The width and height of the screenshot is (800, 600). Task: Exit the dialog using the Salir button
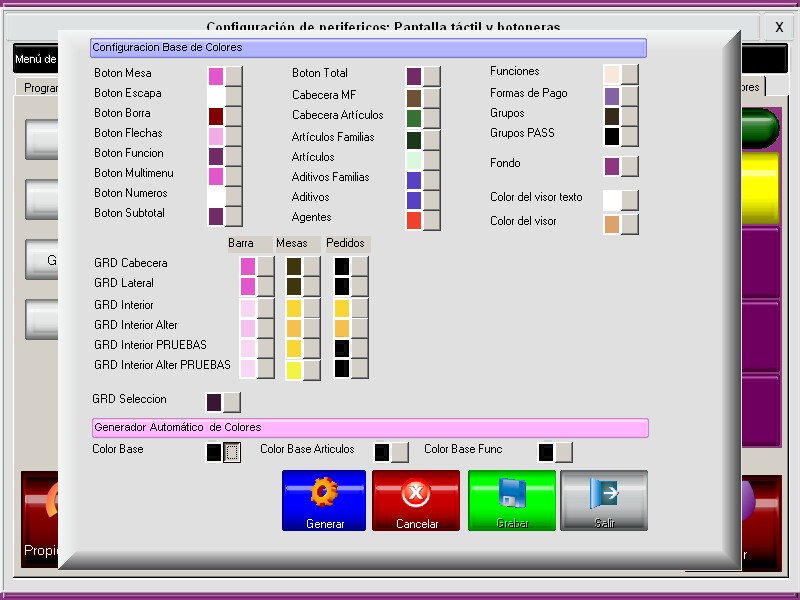pyautogui.click(x=604, y=501)
